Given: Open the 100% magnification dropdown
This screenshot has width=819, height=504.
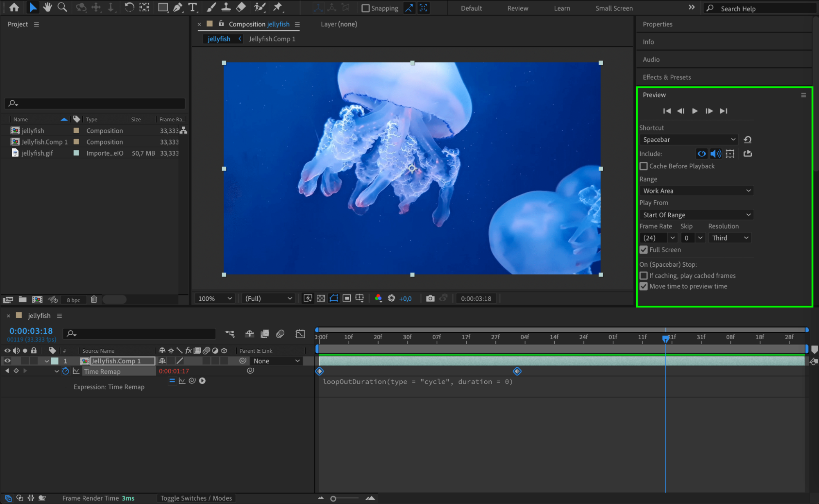Looking at the screenshot, I should pyautogui.click(x=215, y=298).
